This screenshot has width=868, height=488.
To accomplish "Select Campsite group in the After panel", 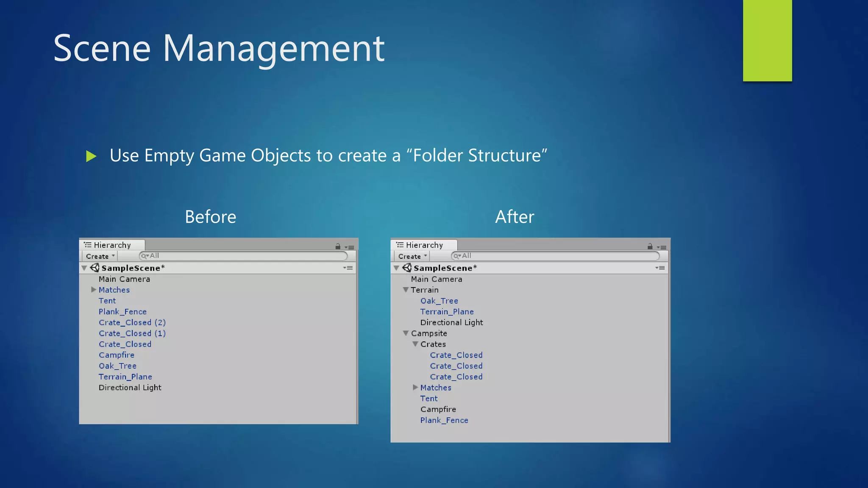I will click(x=429, y=333).
